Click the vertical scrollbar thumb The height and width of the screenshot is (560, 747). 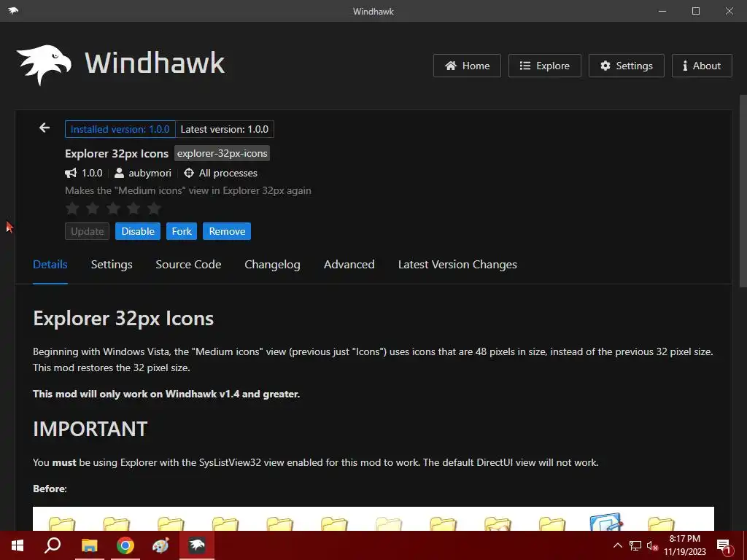[x=743, y=190]
